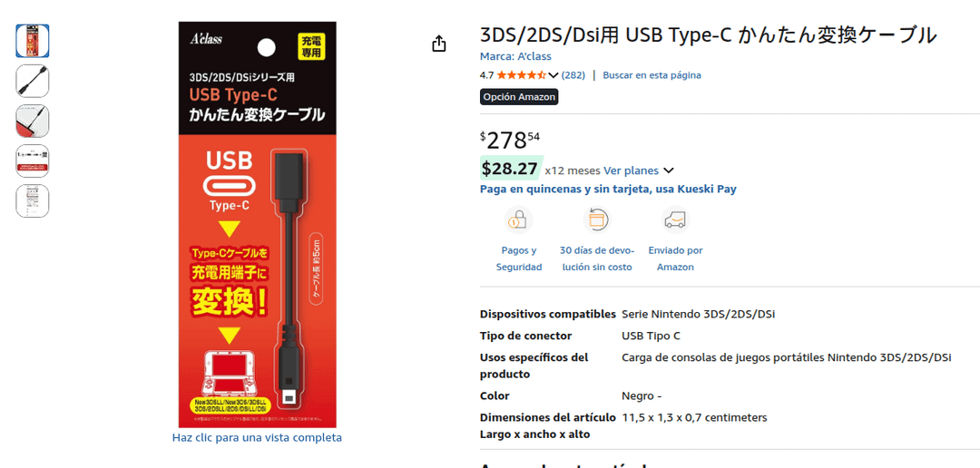Viewport: 980px width, 468px height.
Task: Open the A'class brand link
Action: (x=515, y=56)
